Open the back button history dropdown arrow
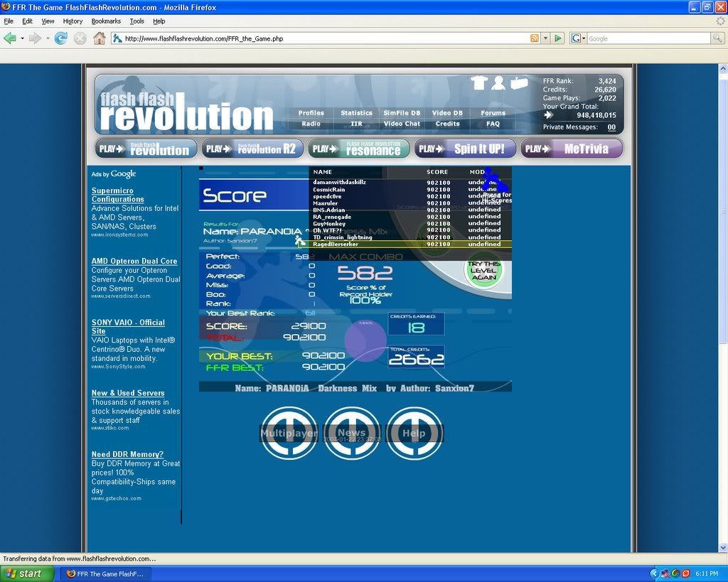The image size is (728, 582). pos(22,38)
